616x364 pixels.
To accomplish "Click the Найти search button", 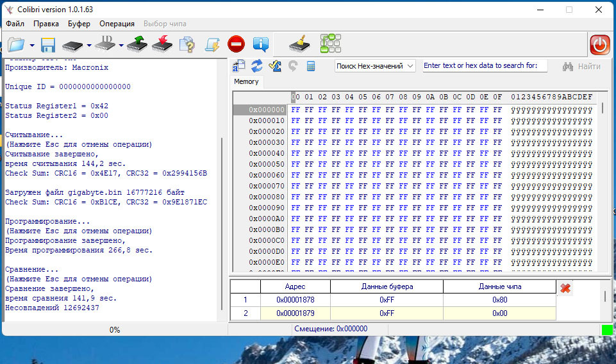I will (581, 67).
